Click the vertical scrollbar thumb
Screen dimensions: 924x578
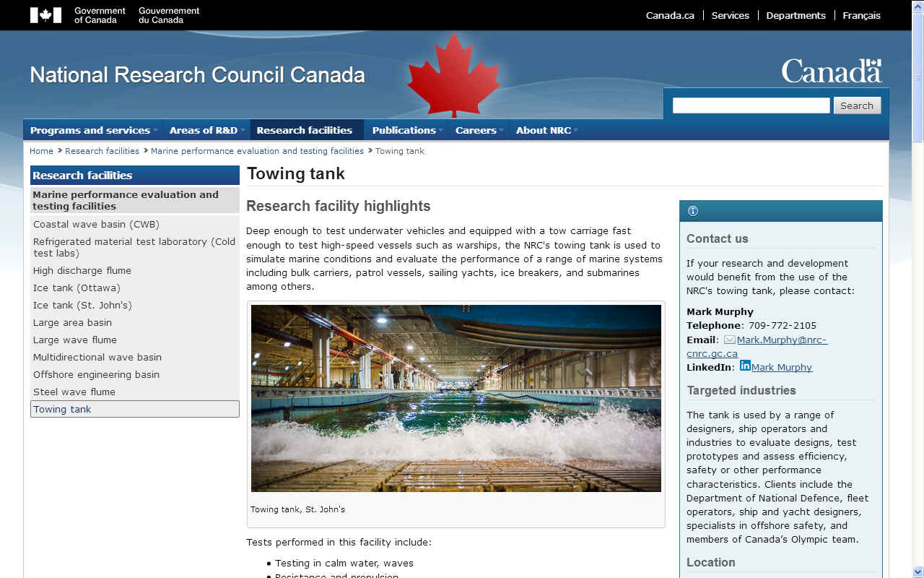coord(918,77)
